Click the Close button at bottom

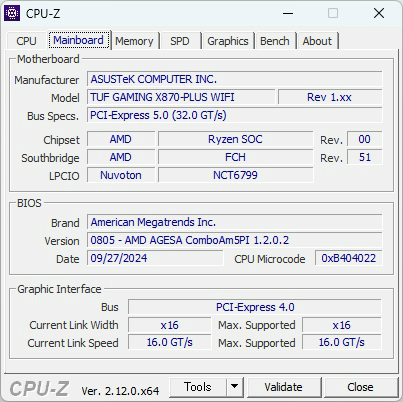(x=360, y=387)
